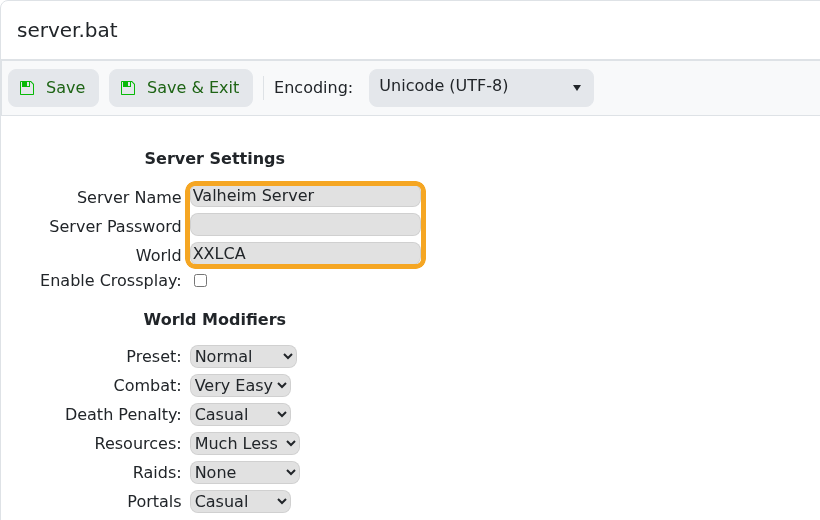Screen dimensions: 820x520
Task: Click the Death Penalty label
Action: [123, 414]
